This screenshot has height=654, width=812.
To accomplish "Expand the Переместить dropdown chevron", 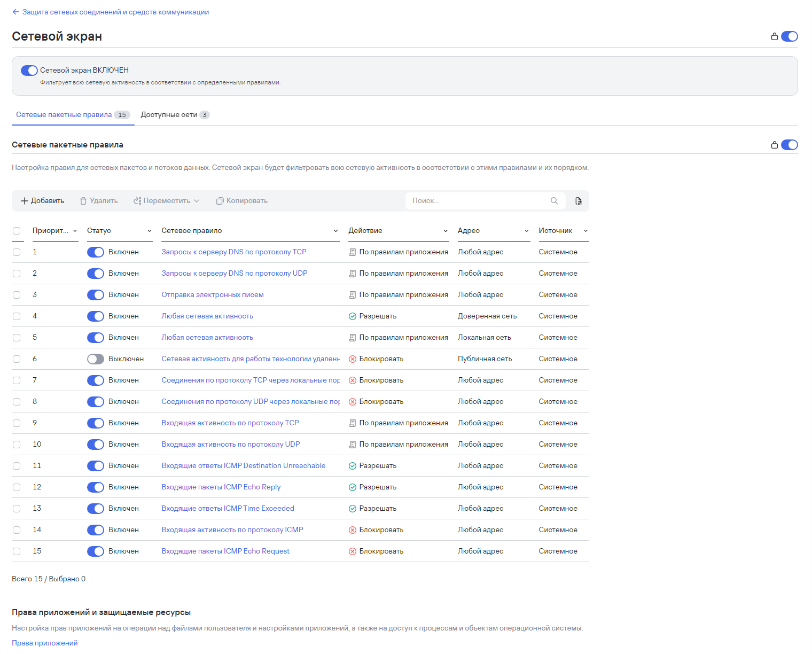I will (x=197, y=201).
